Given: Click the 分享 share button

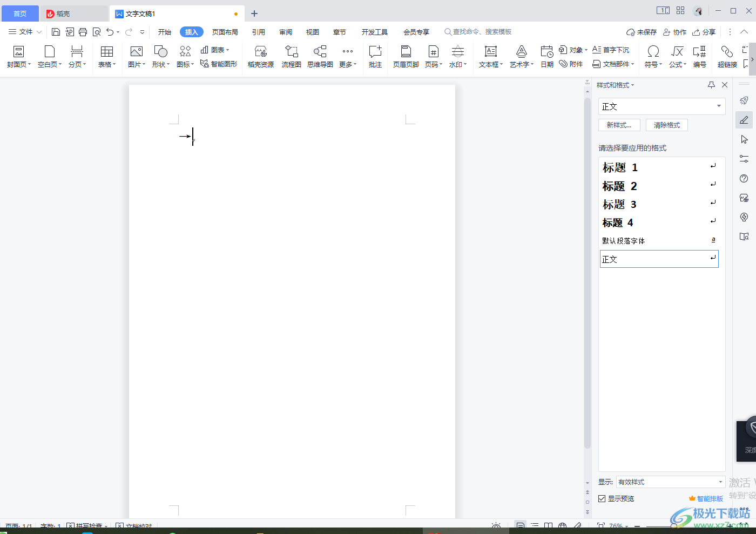Looking at the screenshot, I should click(x=704, y=32).
